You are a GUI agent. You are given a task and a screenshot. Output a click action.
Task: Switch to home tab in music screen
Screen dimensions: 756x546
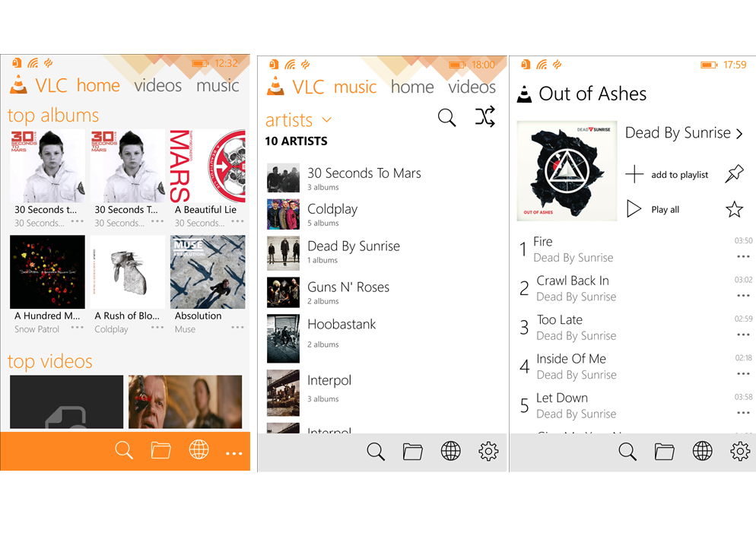[412, 87]
